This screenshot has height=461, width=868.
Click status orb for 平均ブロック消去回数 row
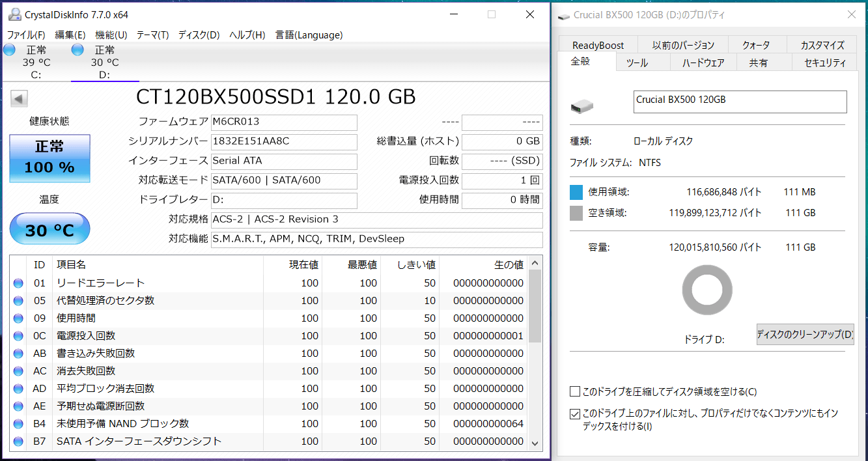point(18,389)
